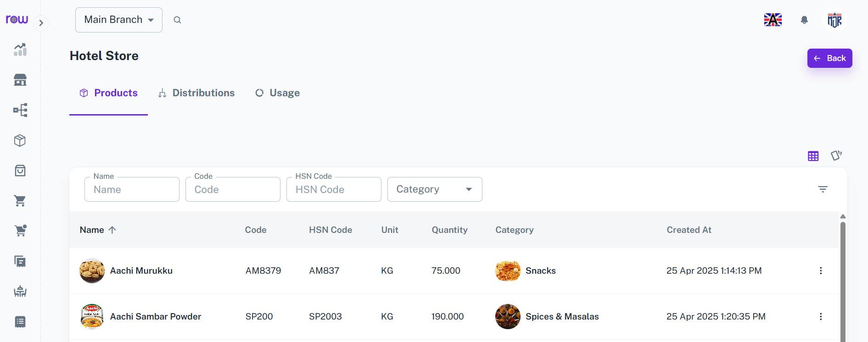
Task: Switch to table grid view
Action: tap(813, 156)
